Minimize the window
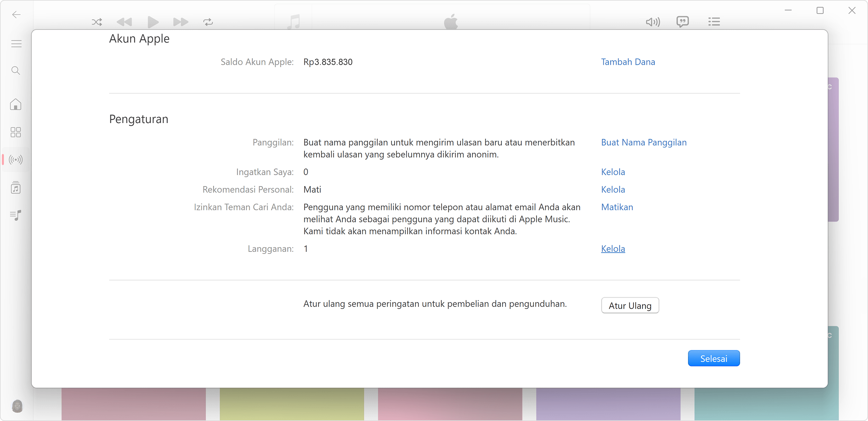This screenshot has width=868, height=421. tap(788, 10)
